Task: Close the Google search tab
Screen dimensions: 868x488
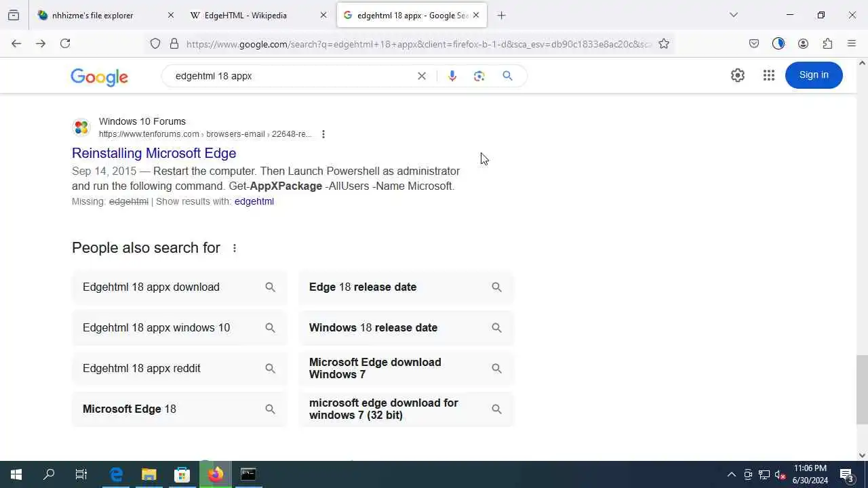Action: click(476, 15)
